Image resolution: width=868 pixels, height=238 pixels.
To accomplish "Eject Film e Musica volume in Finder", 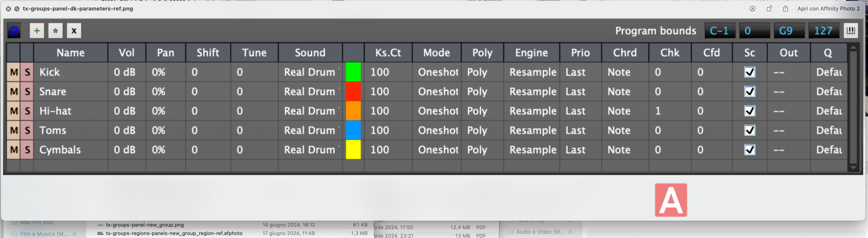I will point(75,234).
